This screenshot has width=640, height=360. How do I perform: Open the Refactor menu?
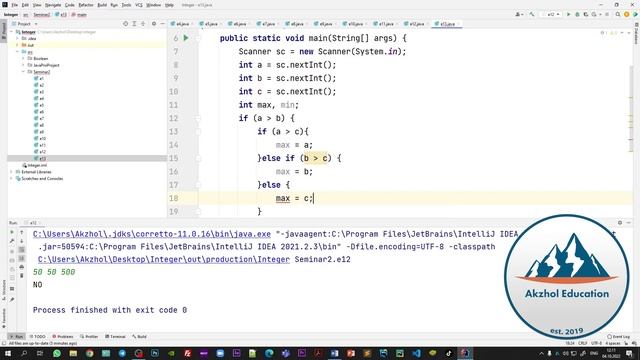click(86, 5)
